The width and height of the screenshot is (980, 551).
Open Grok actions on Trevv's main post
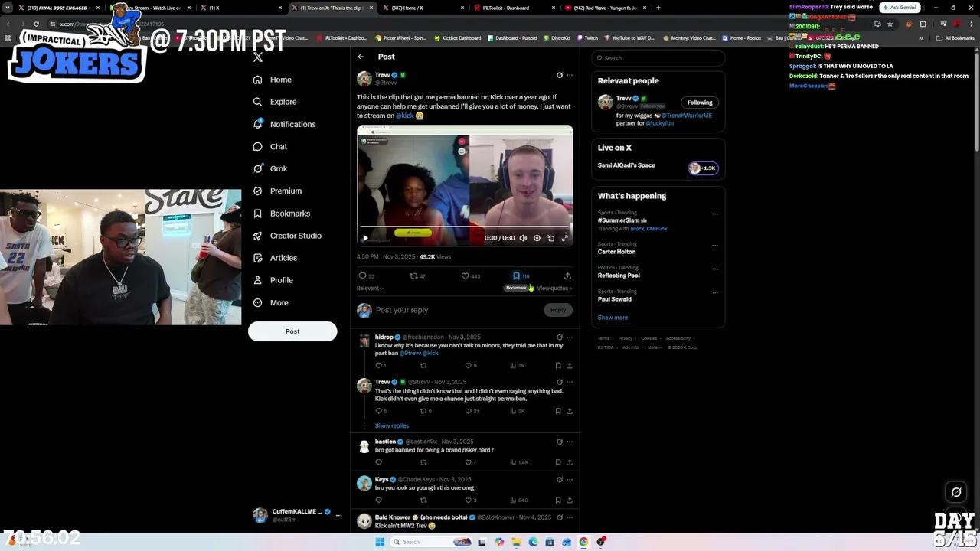(559, 75)
